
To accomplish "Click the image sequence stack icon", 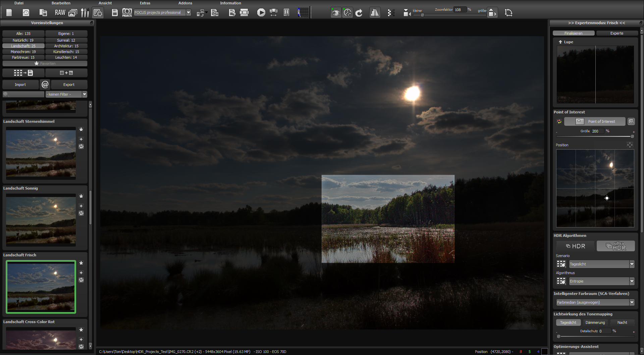I will (x=73, y=13).
